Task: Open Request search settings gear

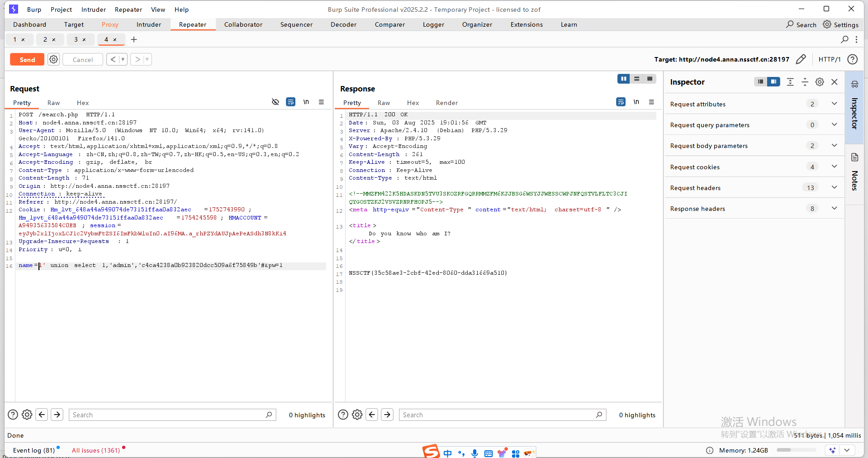Action: pos(27,415)
